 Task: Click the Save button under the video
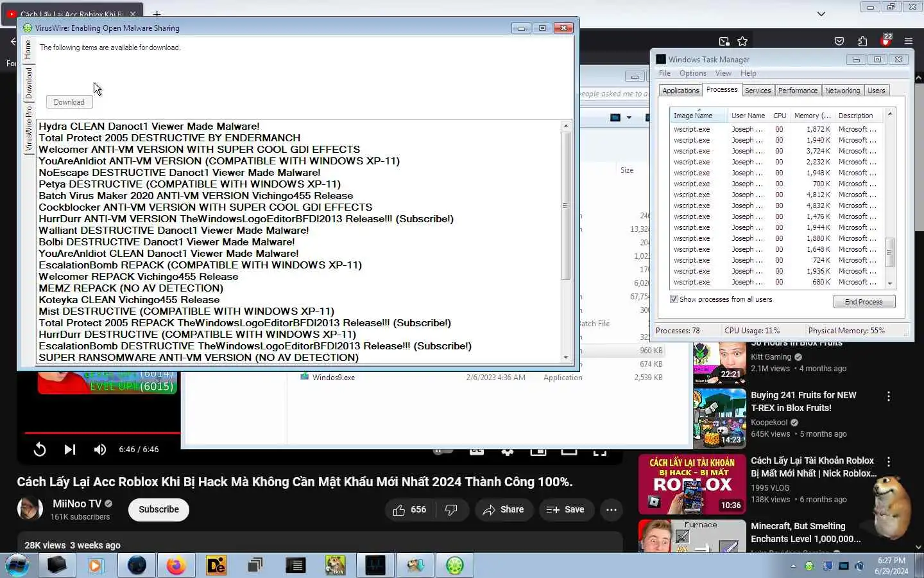pos(565,509)
